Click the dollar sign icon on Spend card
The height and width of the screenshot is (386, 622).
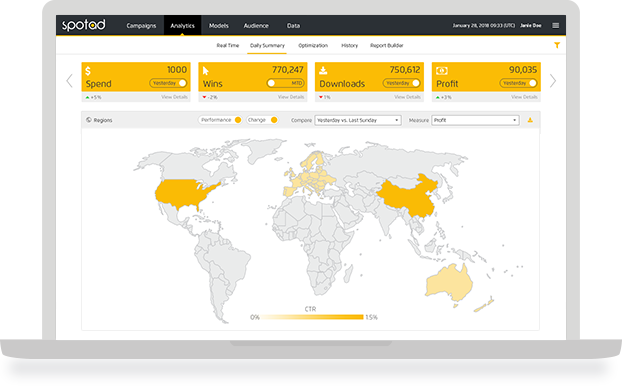88,71
